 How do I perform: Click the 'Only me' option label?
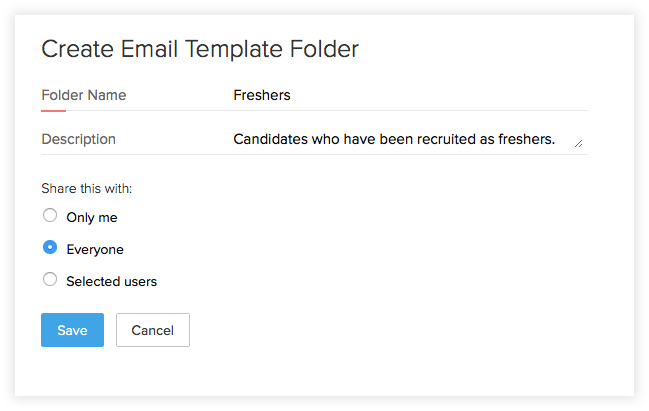pos(92,217)
